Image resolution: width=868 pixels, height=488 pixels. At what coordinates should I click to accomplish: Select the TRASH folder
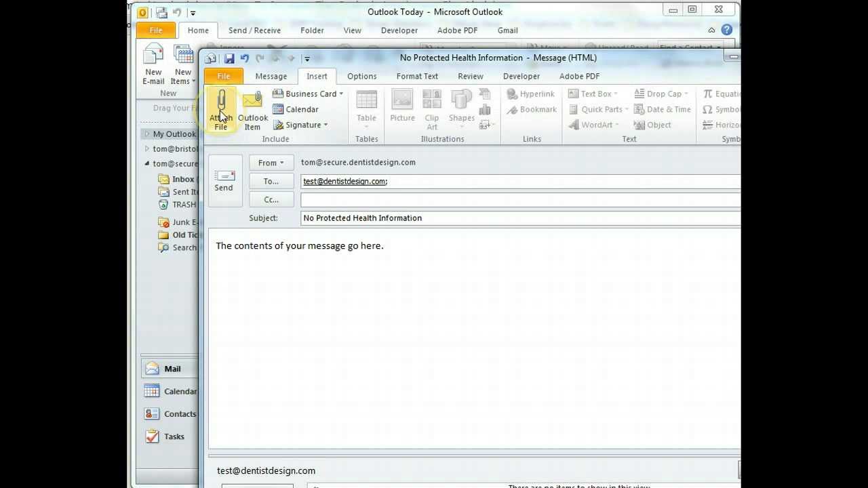pos(178,205)
